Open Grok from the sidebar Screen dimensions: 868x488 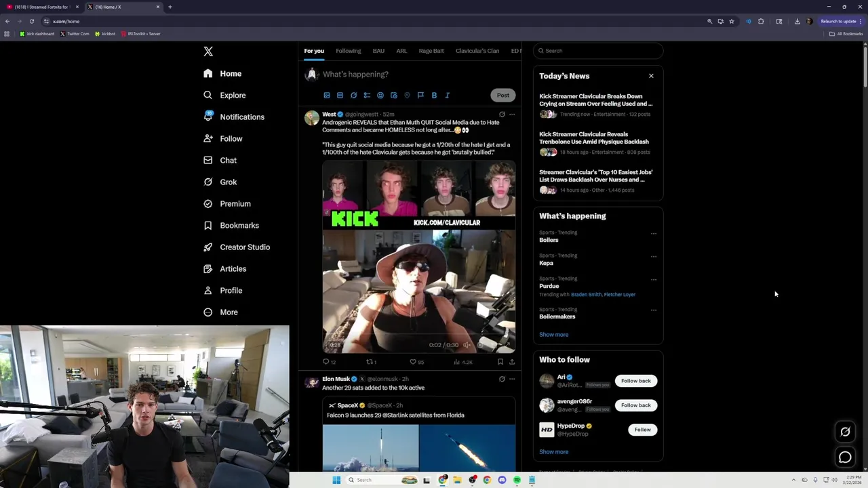pos(220,182)
